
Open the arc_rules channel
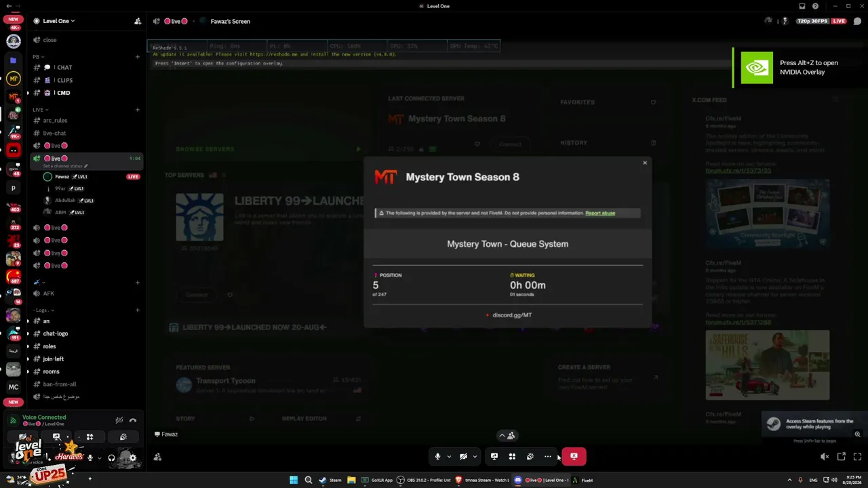point(86,121)
